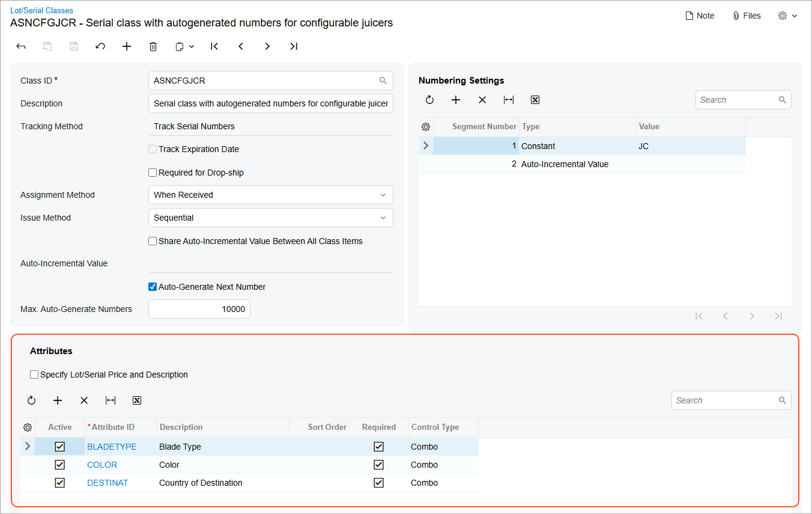The width and height of the screenshot is (812, 514).
Task: Click the Max. Auto-Generate Numbers field
Action: [x=199, y=309]
